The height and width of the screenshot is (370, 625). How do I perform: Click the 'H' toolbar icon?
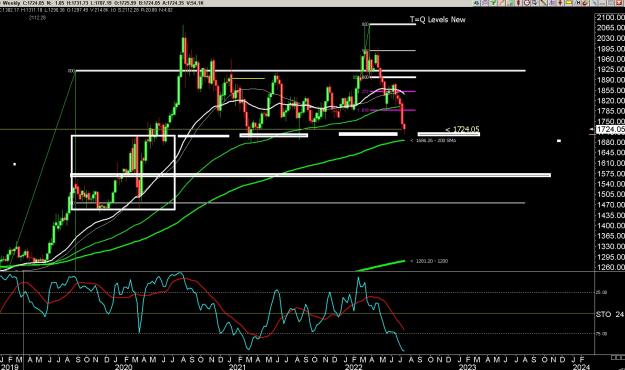tap(578, 3)
